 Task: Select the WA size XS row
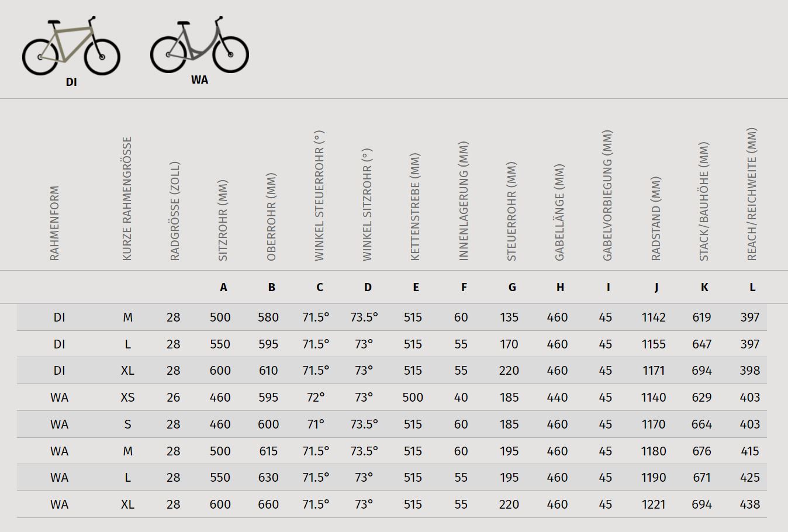(x=392, y=398)
